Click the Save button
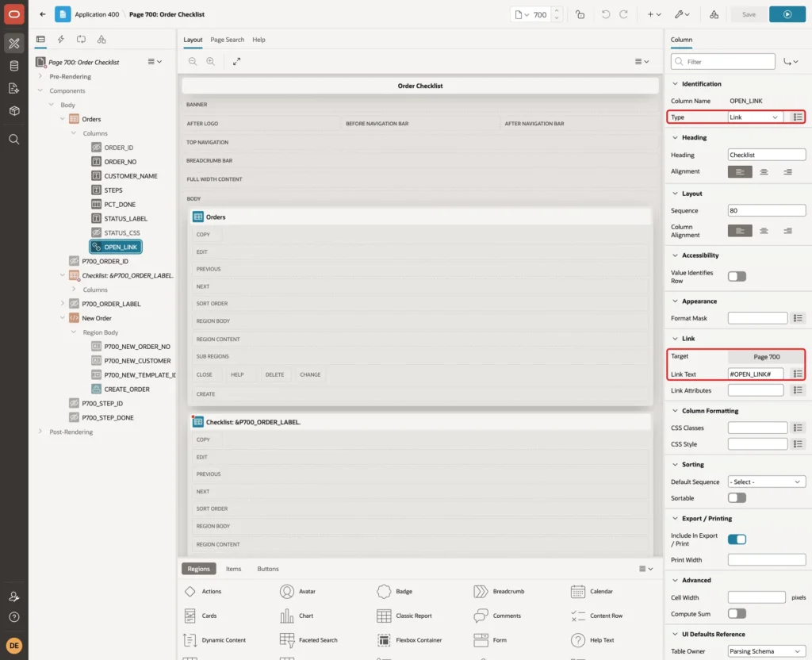The image size is (812, 660). coord(749,14)
